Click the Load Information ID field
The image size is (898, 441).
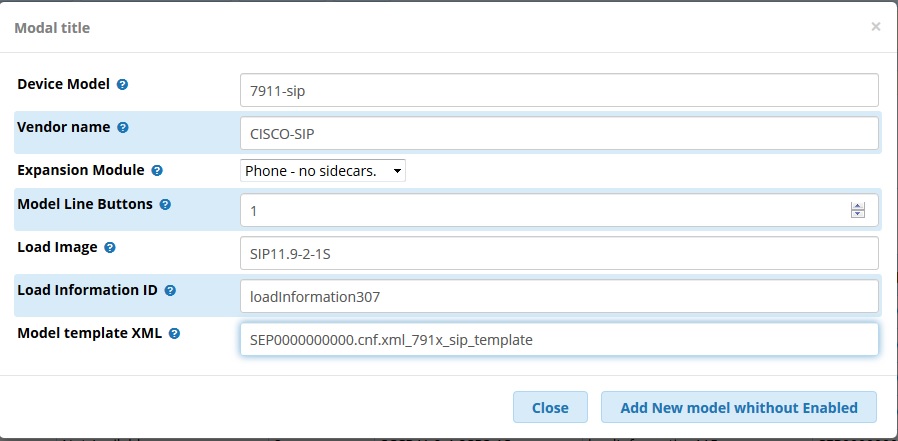click(559, 296)
